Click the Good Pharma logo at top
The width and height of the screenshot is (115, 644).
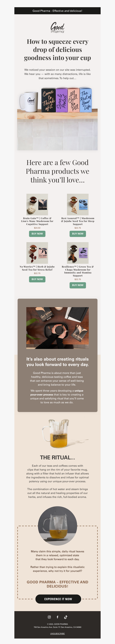[57, 28]
